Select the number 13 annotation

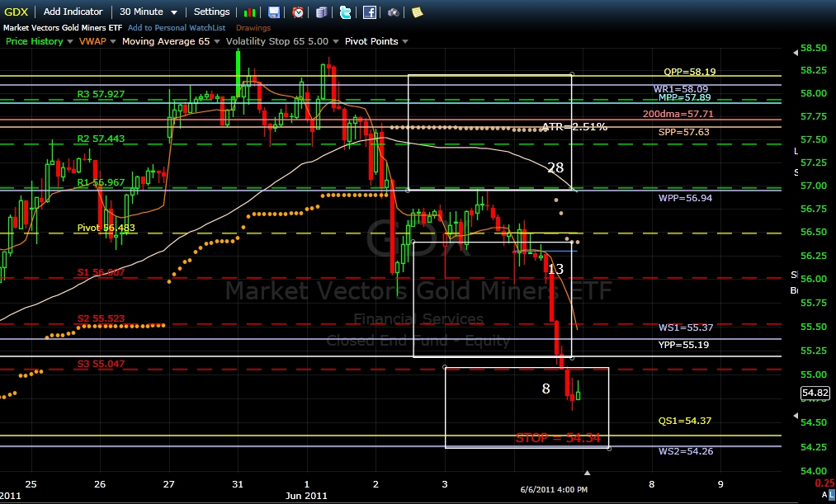click(x=555, y=269)
